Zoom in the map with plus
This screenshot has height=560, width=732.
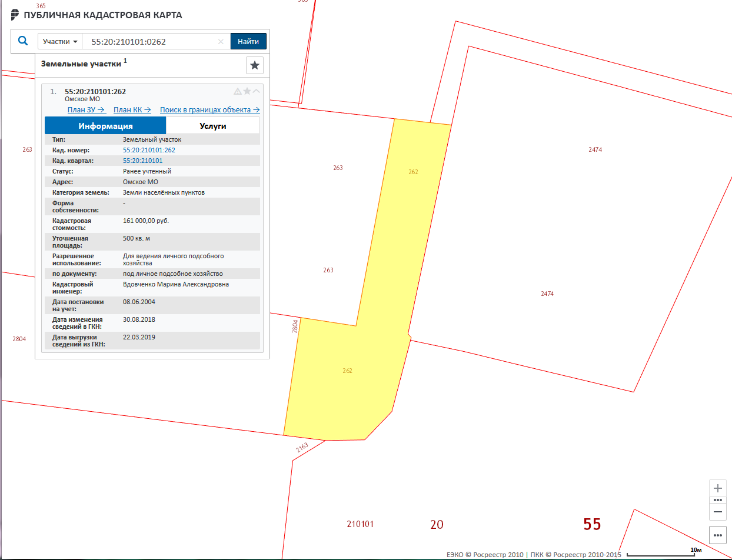pos(717,488)
